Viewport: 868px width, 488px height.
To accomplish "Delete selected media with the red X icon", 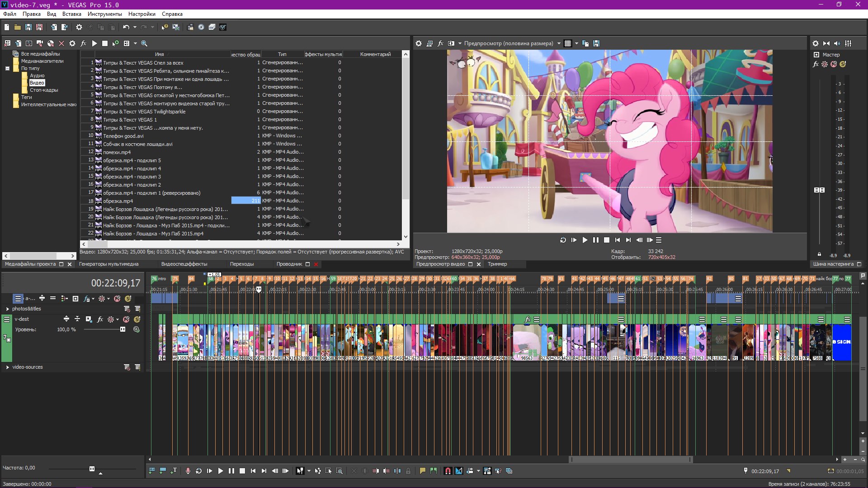I will tap(61, 43).
